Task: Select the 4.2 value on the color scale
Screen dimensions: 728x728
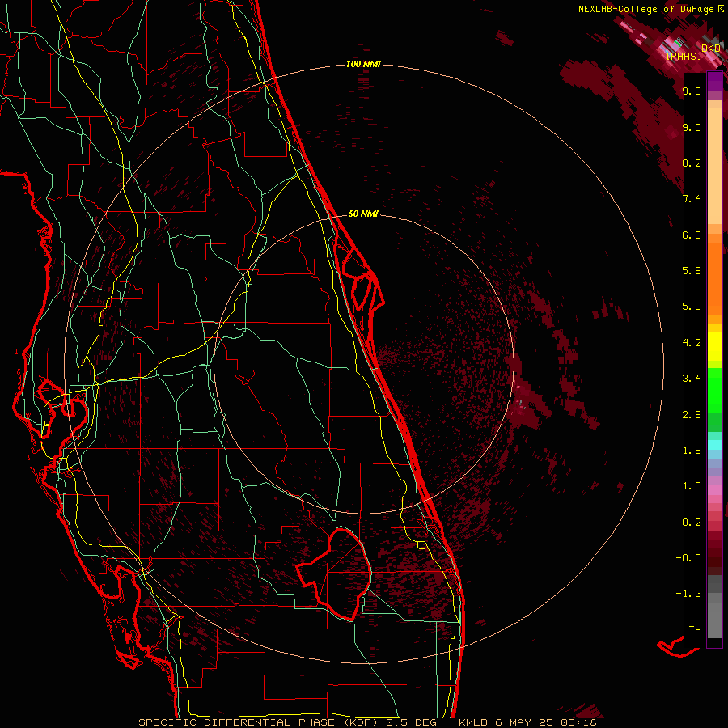Action: (692, 343)
